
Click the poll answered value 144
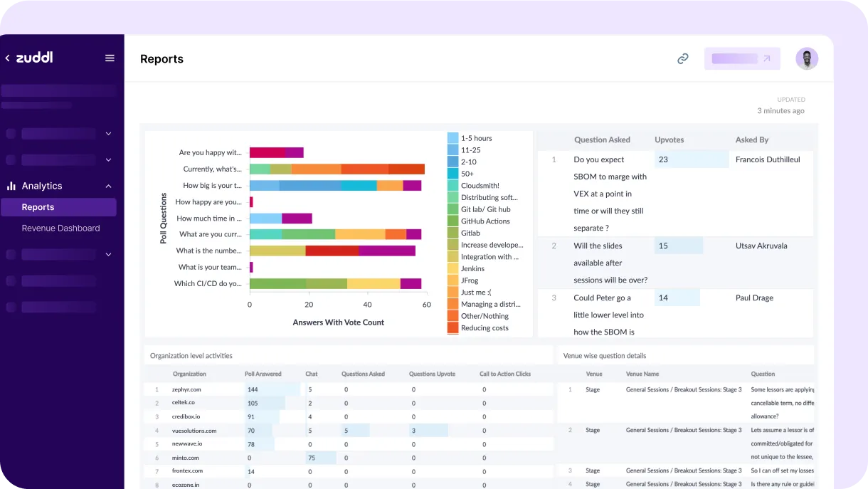tap(253, 389)
